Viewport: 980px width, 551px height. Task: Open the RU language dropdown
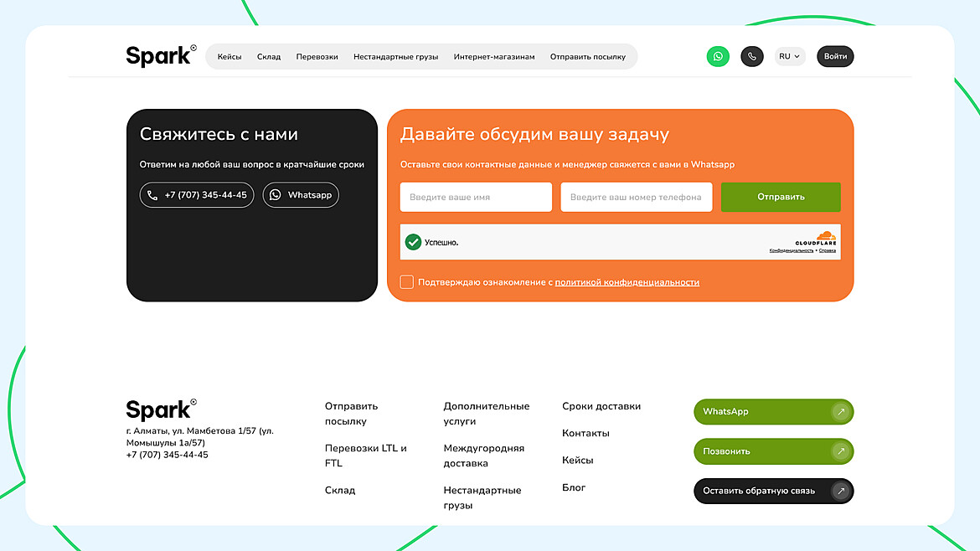789,56
